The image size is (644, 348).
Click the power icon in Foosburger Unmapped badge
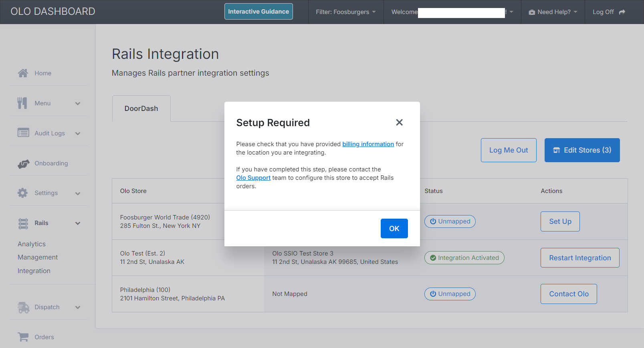click(433, 221)
